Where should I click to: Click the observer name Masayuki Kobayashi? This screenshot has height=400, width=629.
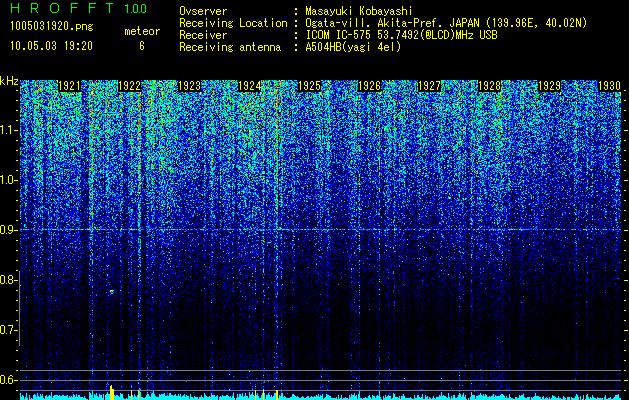click(x=359, y=11)
